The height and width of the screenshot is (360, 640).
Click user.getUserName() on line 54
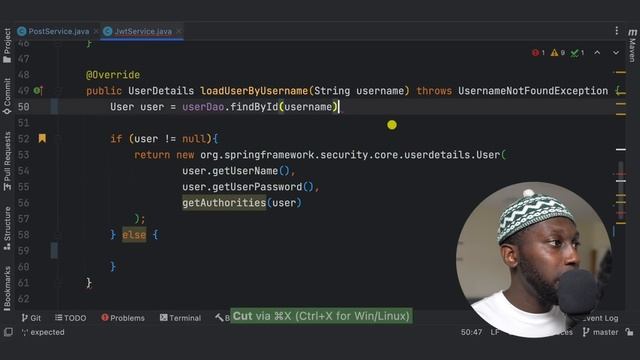point(236,171)
